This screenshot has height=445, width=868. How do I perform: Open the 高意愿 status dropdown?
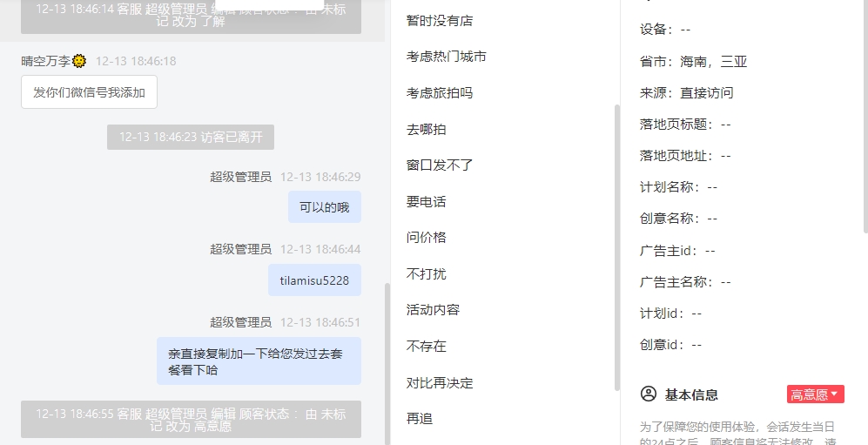pyautogui.click(x=816, y=394)
